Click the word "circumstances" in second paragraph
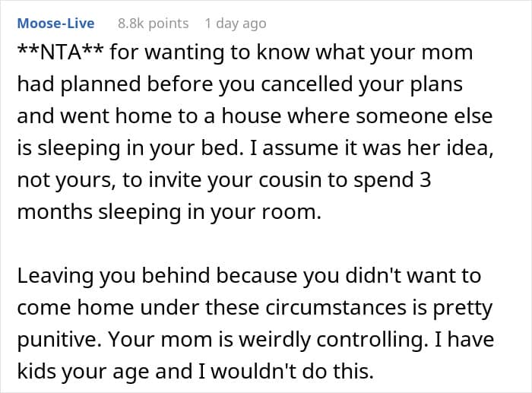 click(336, 308)
